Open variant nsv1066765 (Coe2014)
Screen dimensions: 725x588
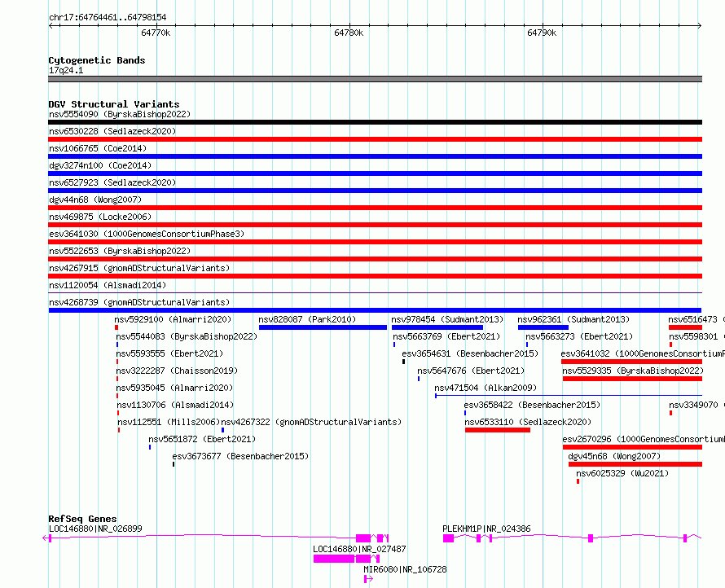point(98,148)
